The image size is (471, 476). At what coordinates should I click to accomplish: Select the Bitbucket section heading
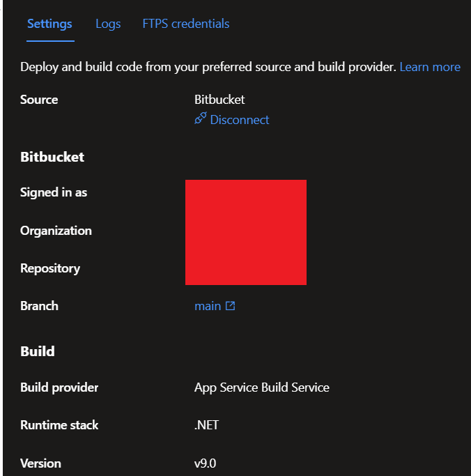pos(52,157)
